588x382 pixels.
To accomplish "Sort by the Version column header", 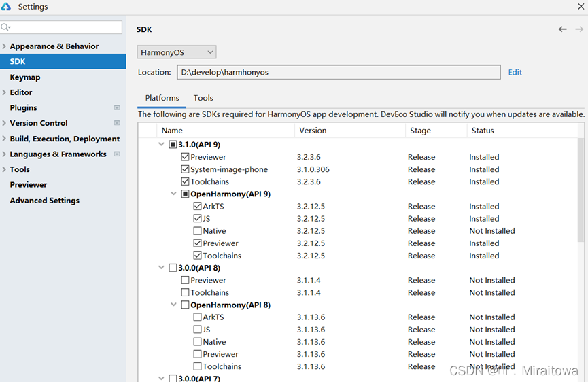I will [350, 131].
